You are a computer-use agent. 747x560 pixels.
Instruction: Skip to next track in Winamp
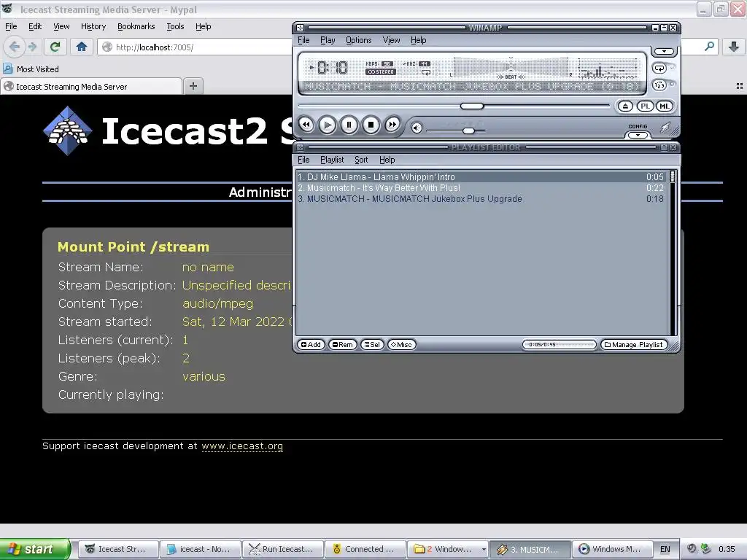click(x=392, y=125)
